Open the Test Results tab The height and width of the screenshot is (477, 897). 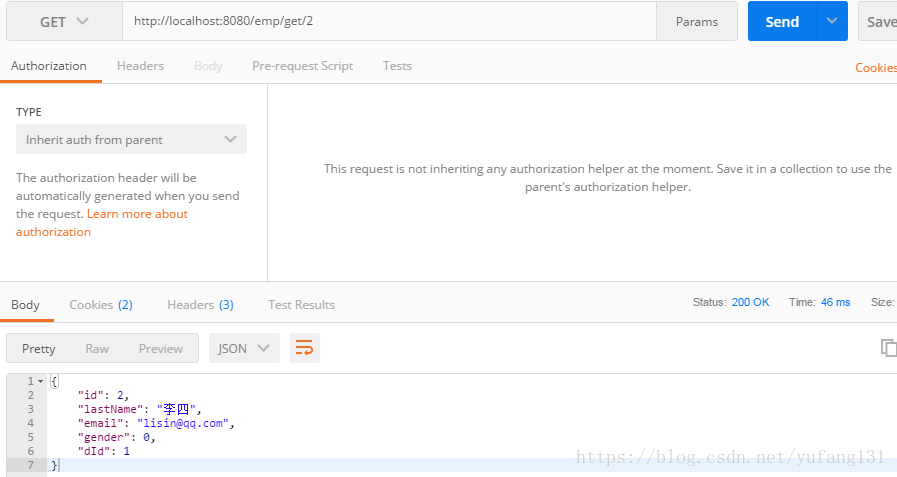click(x=301, y=305)
